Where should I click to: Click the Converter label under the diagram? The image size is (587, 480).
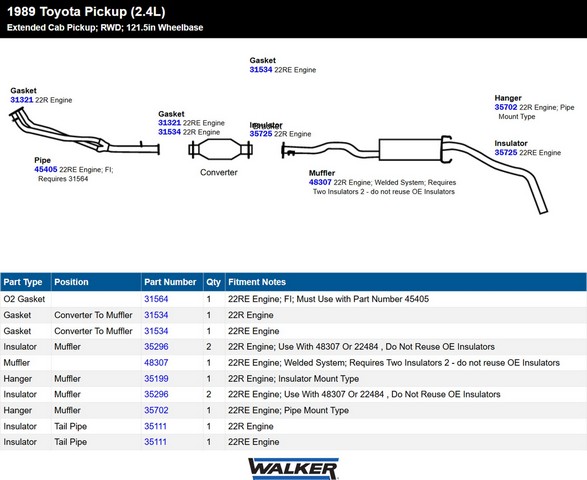pos(219,173)
